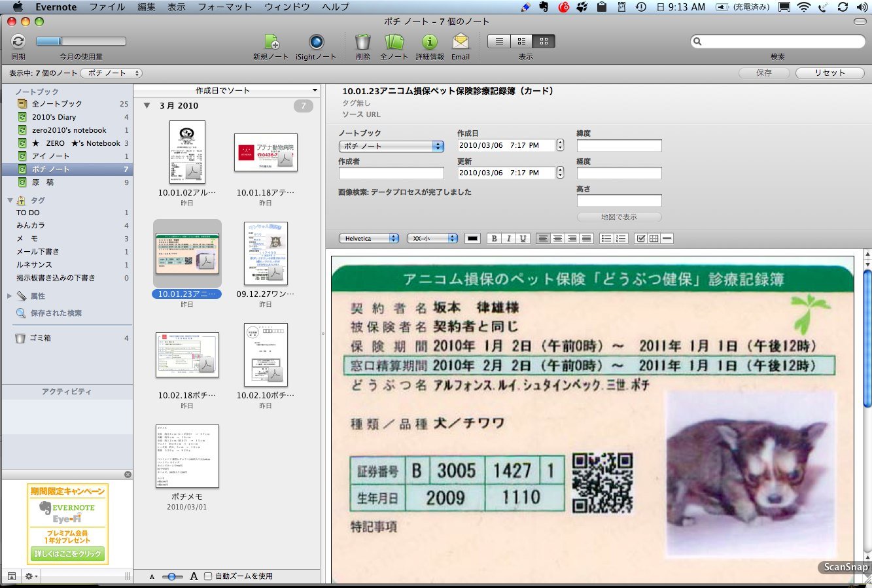Viewport: 872px width, 588px height.
Task: Open the ファイル menu
Action: point(107,7)
